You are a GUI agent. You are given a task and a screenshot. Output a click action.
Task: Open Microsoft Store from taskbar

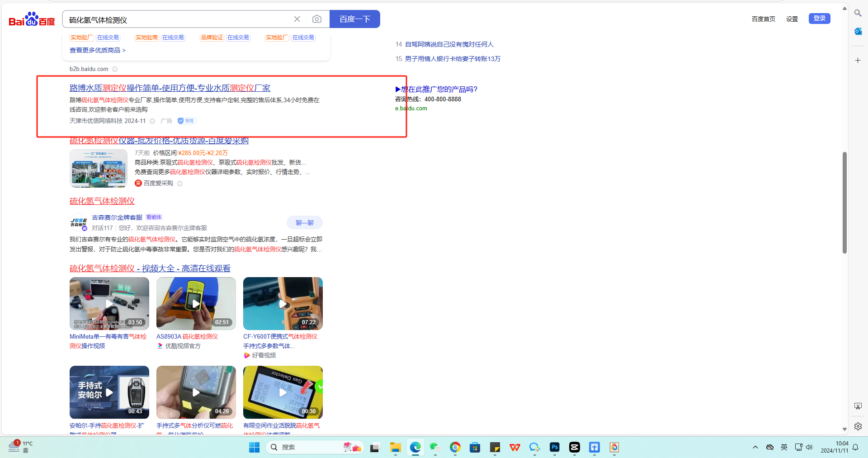[x=475, y=448]
